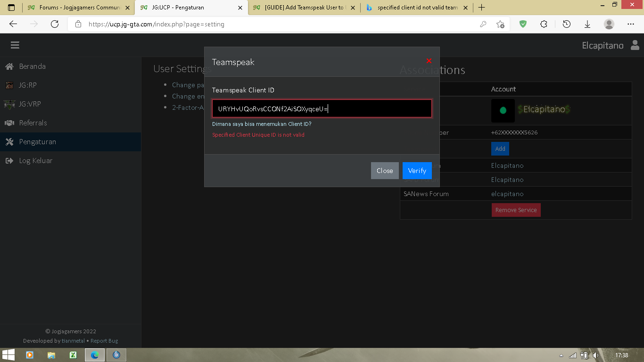The height and width of the screenshot is (362, 644).
Task: Open a new browser tab with plus
Action: coord(481,8)
